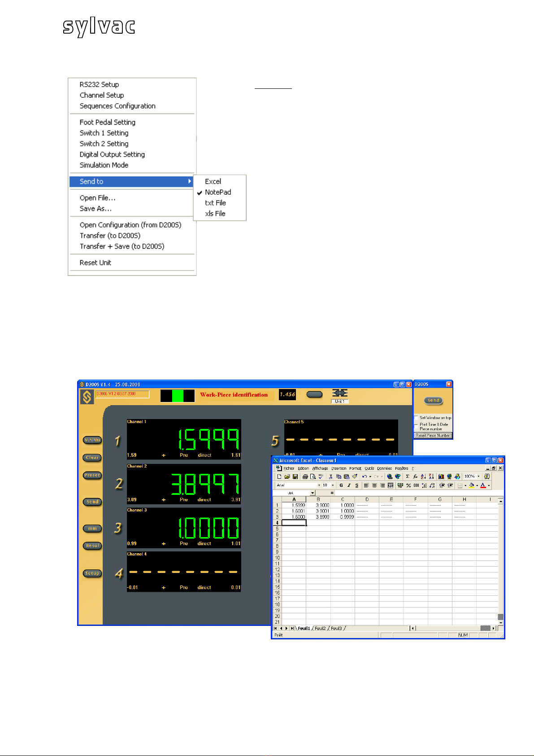This screenshot has height=756, width=534.
Task: Click the AutoSum sigma icon
Action: pyautogui.click(x=408, y=476)
